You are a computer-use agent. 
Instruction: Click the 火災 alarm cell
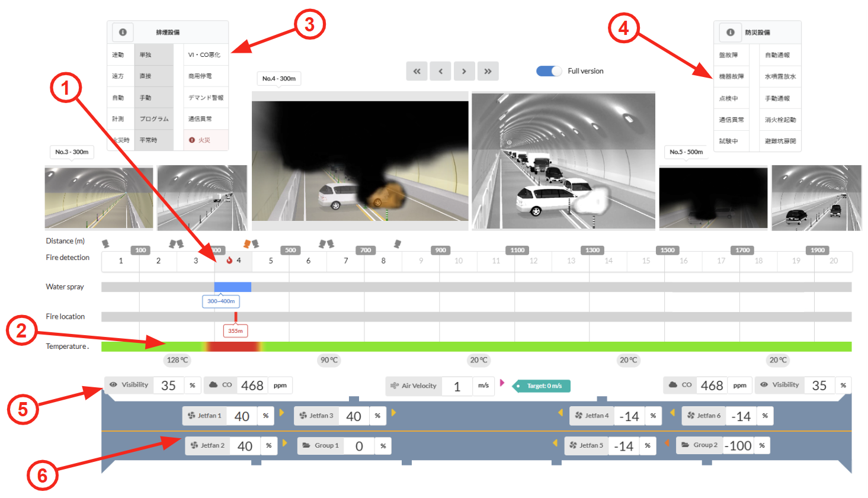[x=206, y=140]
